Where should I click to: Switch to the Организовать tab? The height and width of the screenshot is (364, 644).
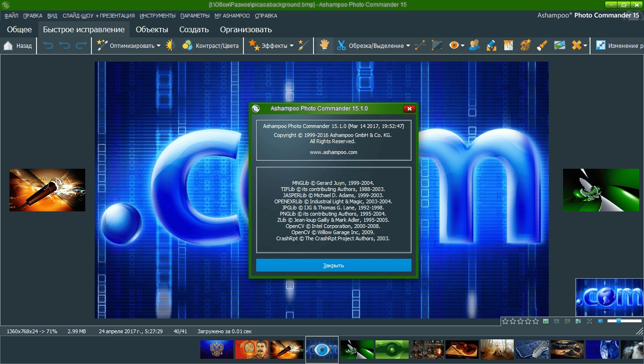[x=246, y=29]
